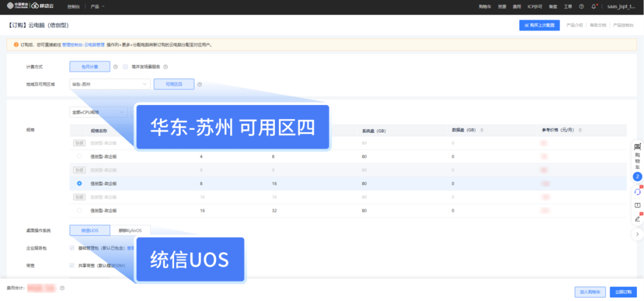The image size is (644, 301).
Task: Open 控制台 in the top navigation
Action: [x=73, y=7]
